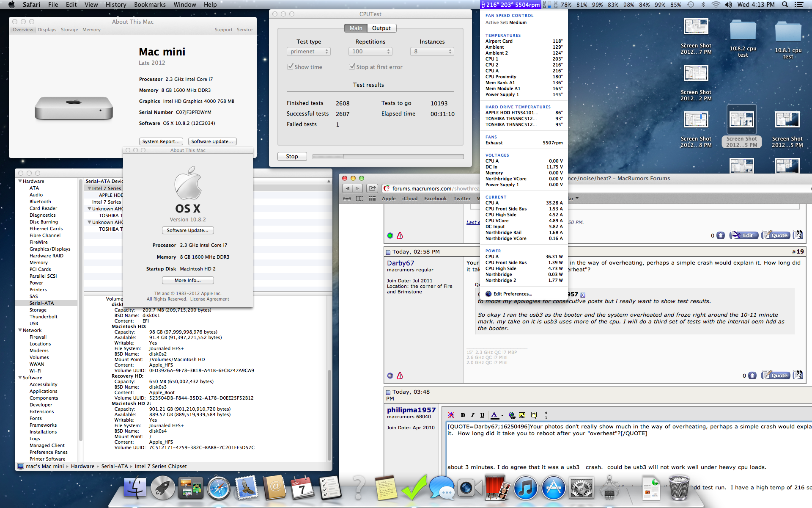Screen dimensions: 812x508
Task: Click Safari's Back arrow button
Action: pos(348,188)
